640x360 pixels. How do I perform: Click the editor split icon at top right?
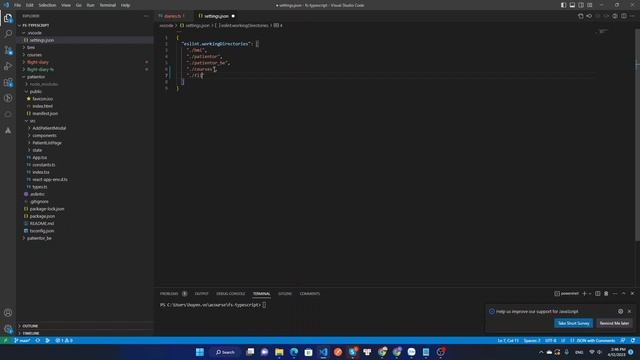pyautogui.click(x=624, y=16)
